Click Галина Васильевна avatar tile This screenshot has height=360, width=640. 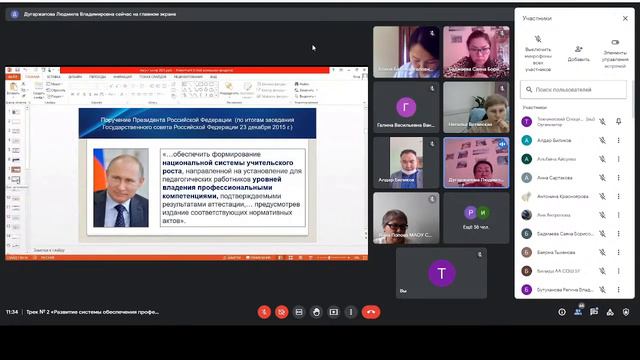406,107
